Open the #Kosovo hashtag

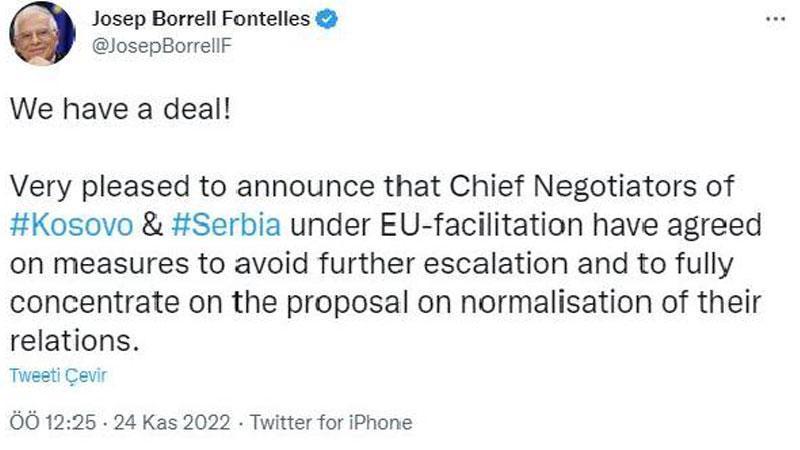coord(71,223)
